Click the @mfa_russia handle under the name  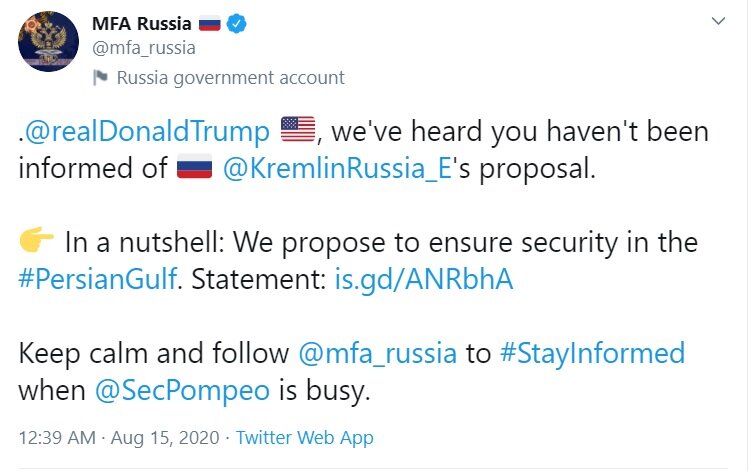(x=143, y=47)
